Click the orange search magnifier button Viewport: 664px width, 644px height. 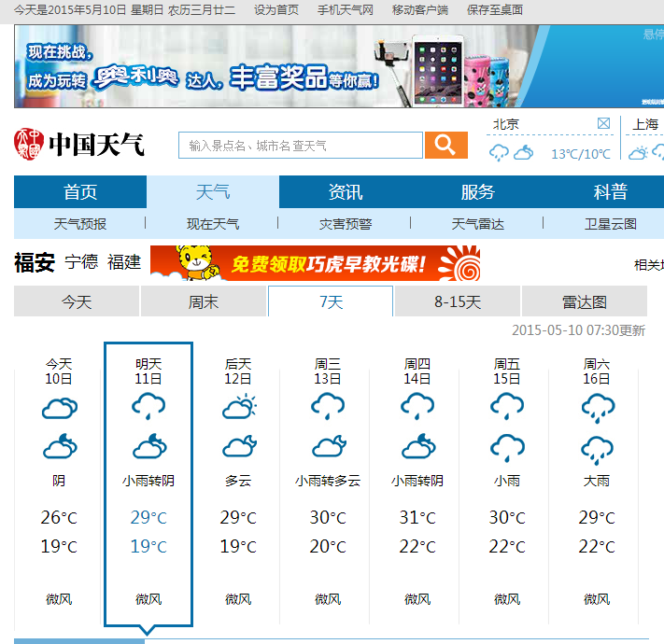(x=445, y=145)
